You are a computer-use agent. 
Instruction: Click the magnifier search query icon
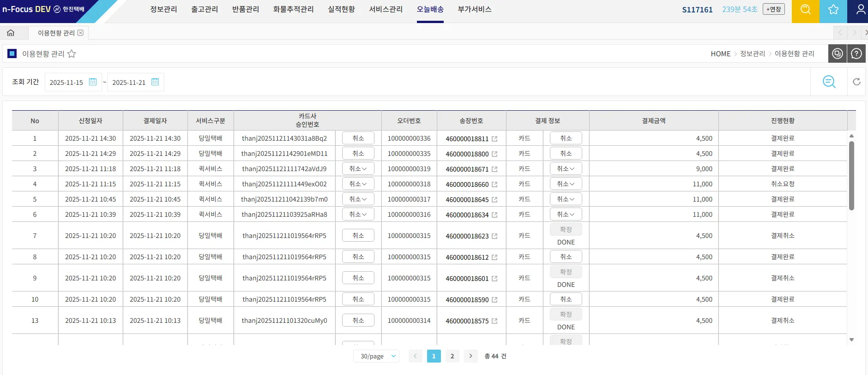pyautogui.click(x=829, y=82)
